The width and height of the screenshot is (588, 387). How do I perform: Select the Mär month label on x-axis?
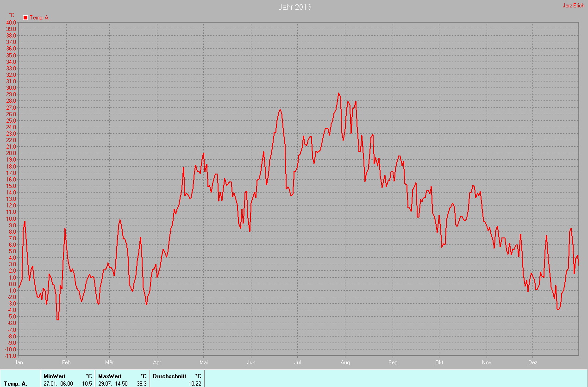coord(110,362)
